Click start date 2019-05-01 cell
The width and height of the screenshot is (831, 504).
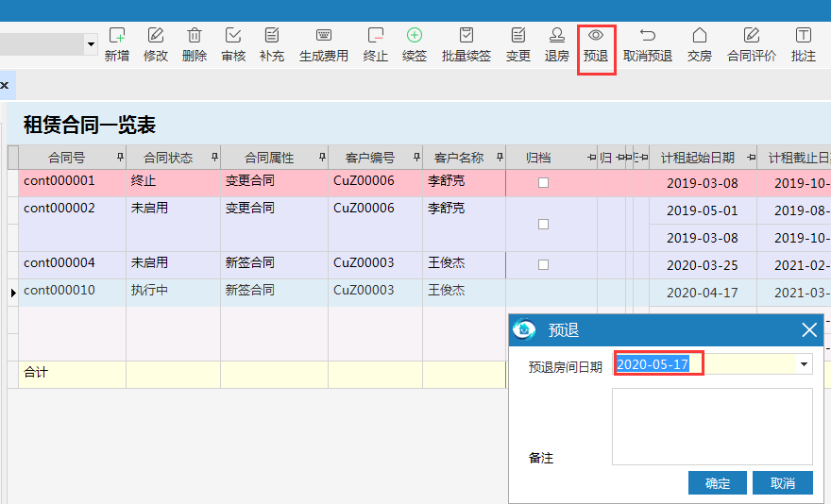[703, 210]
